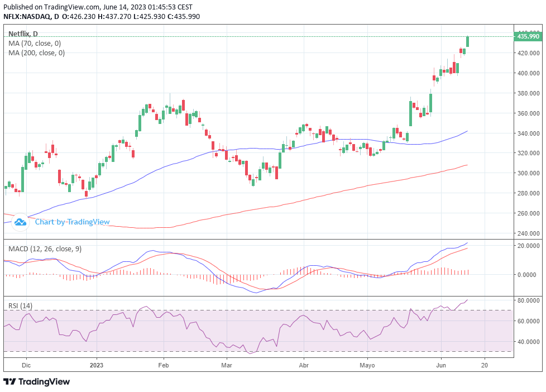This screenshot has height=392, width=546.
Task: Click the RSI 60.0000 axis label
Action: coord(528,321)
